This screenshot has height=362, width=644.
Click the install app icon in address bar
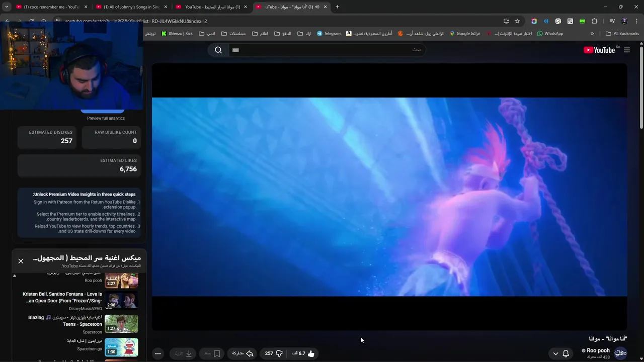tap(506, 21)
